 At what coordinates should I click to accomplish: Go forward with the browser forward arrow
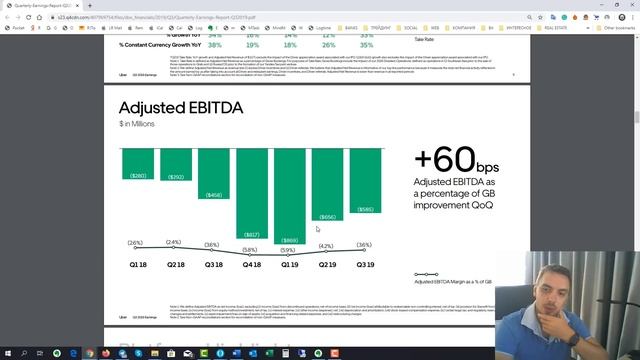(x=18, y=18)
